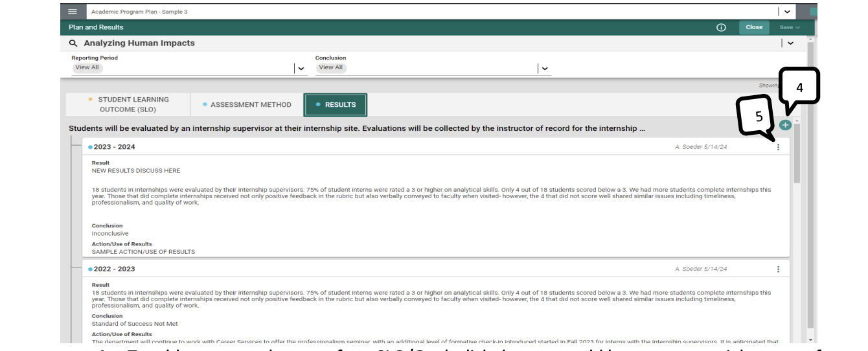Click the results list vertical scrollbar thumb
The width and height of the screenshot is (868, 351).
click(797, 152)
